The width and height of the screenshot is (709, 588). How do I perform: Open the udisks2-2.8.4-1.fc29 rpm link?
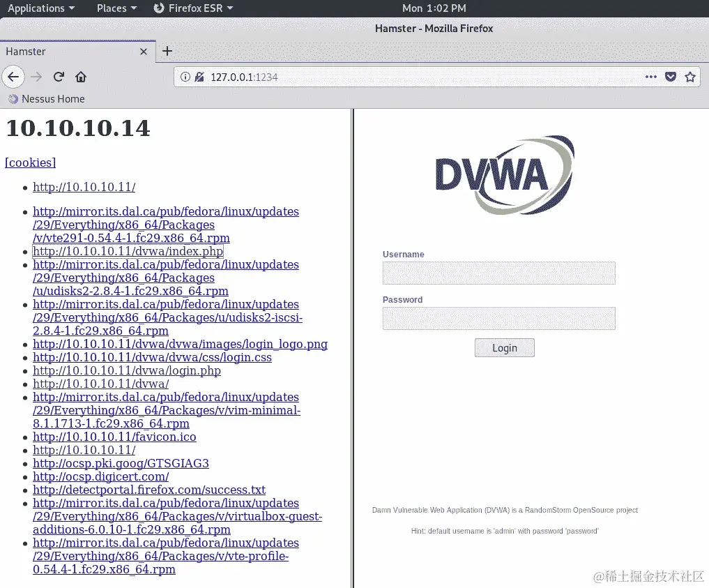click(165, 278)
